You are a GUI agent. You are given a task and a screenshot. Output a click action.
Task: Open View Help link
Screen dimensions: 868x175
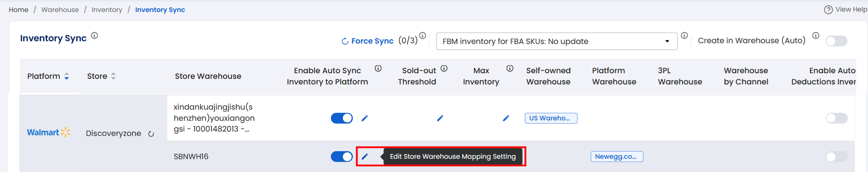point(845,10)
